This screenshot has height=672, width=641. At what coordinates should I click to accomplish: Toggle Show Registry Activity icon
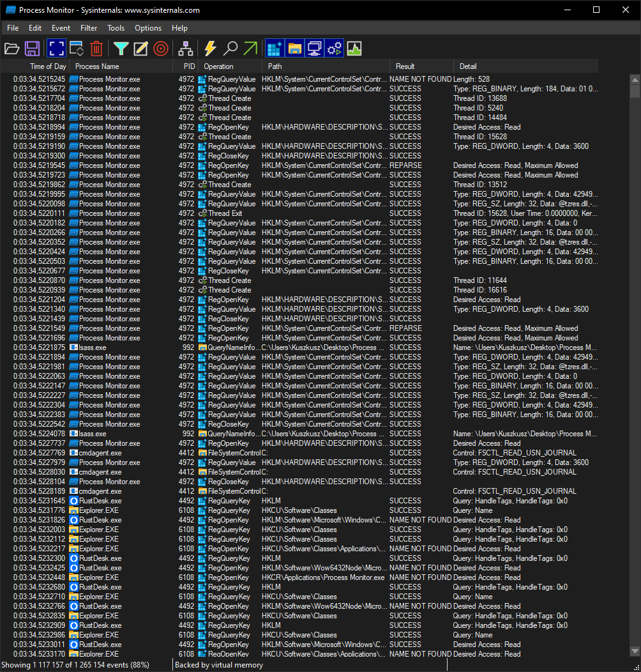[x=275, y=49]
